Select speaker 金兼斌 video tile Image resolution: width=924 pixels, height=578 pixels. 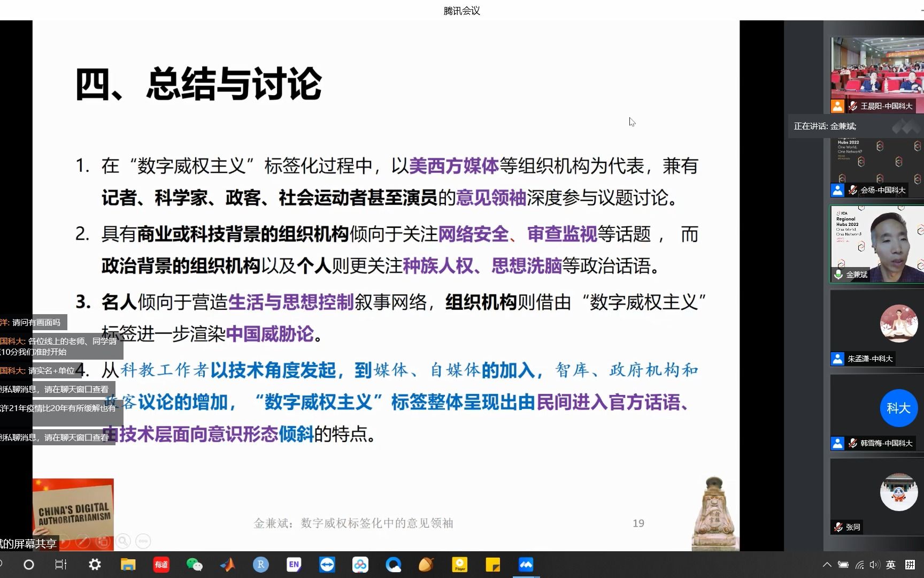877,244
